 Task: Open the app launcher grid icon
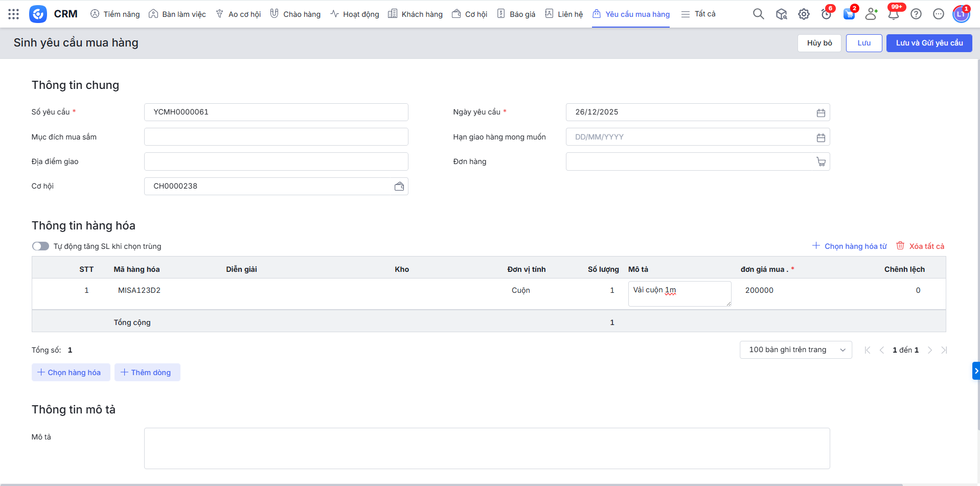14,14
